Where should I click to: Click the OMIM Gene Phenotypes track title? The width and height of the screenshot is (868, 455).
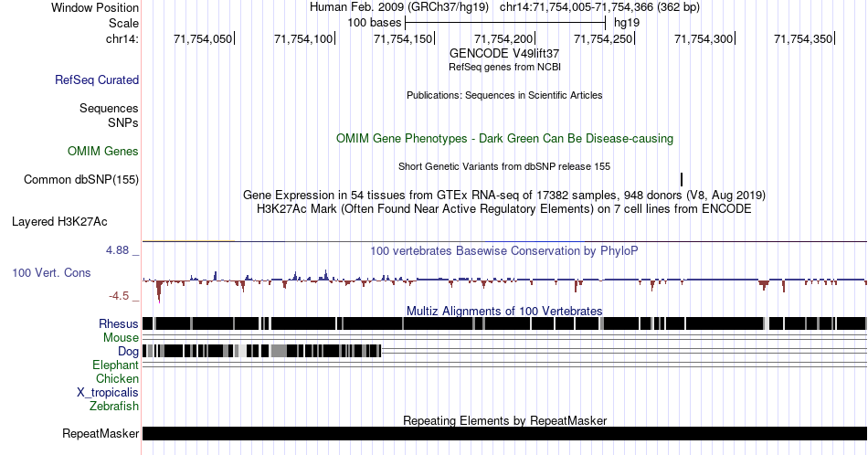[504, 138]
